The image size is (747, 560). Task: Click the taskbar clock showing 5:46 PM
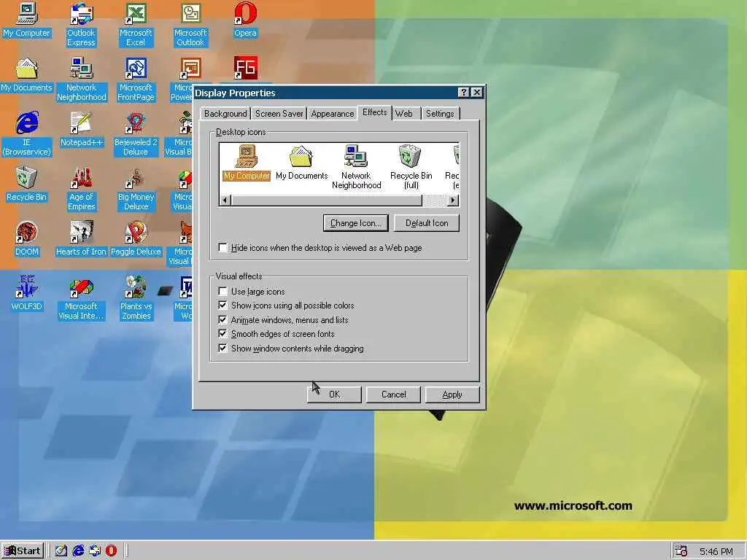[x=716, y=551]
